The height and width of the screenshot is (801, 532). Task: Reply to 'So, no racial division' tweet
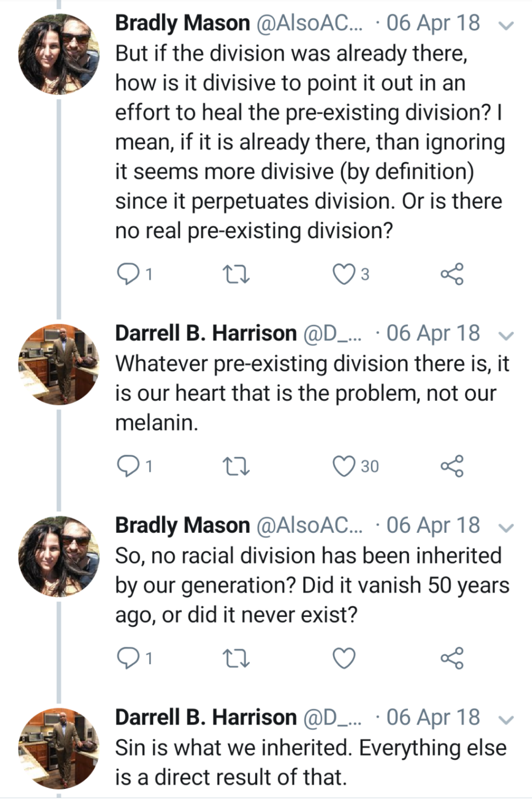tap(128, 658)
